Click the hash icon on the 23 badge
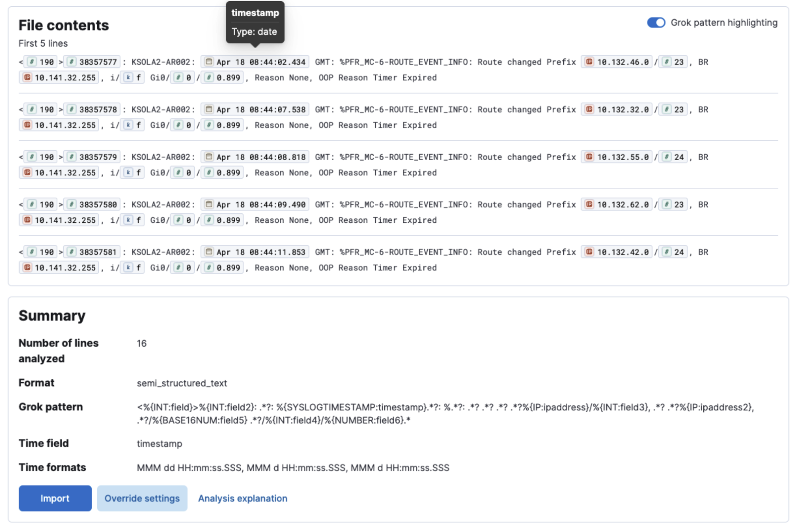797x532 pixels. point(667,62)
